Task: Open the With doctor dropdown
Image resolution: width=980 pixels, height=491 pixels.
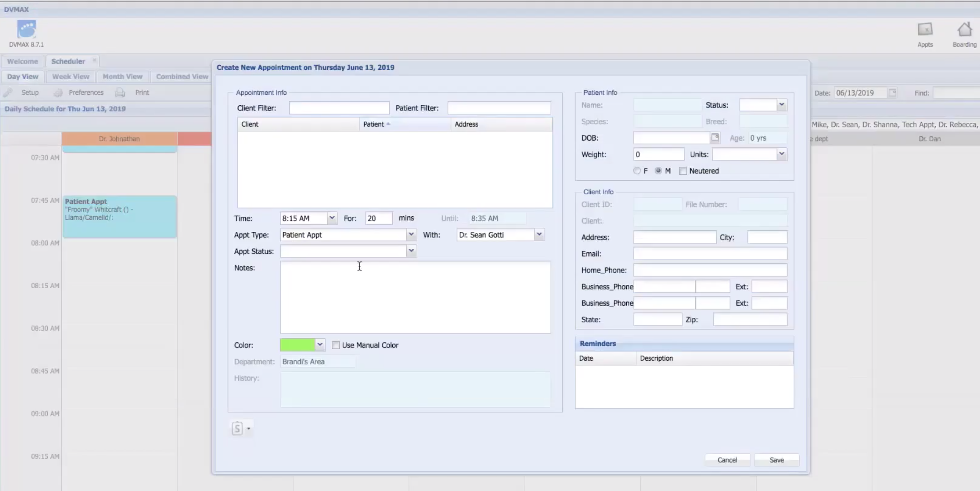Action: click(x=539, y=234)
